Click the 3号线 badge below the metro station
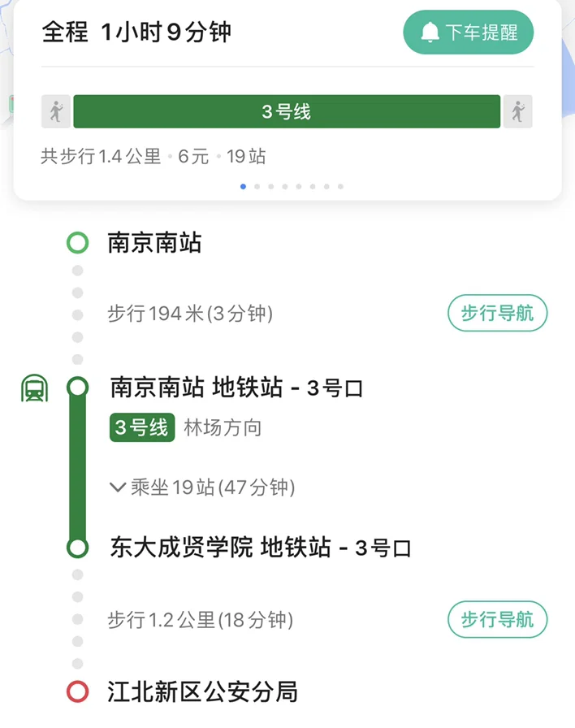Viewport: 575px width, 728px height. 141,427
